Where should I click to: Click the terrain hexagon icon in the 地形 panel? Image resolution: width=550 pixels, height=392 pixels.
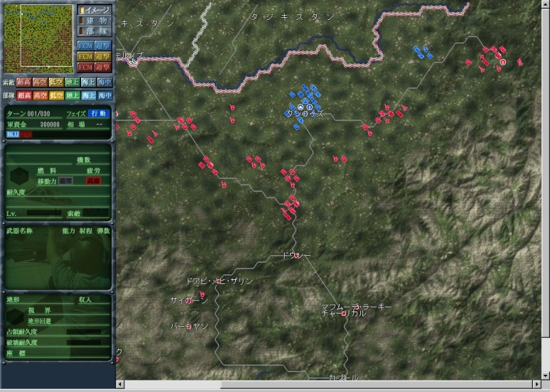tap(14, 316)
